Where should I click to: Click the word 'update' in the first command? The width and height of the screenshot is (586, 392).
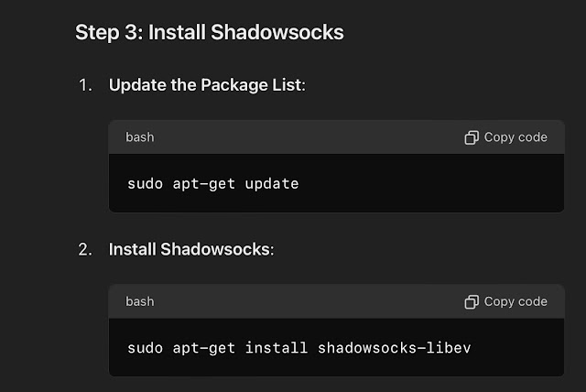coord(272,184)
